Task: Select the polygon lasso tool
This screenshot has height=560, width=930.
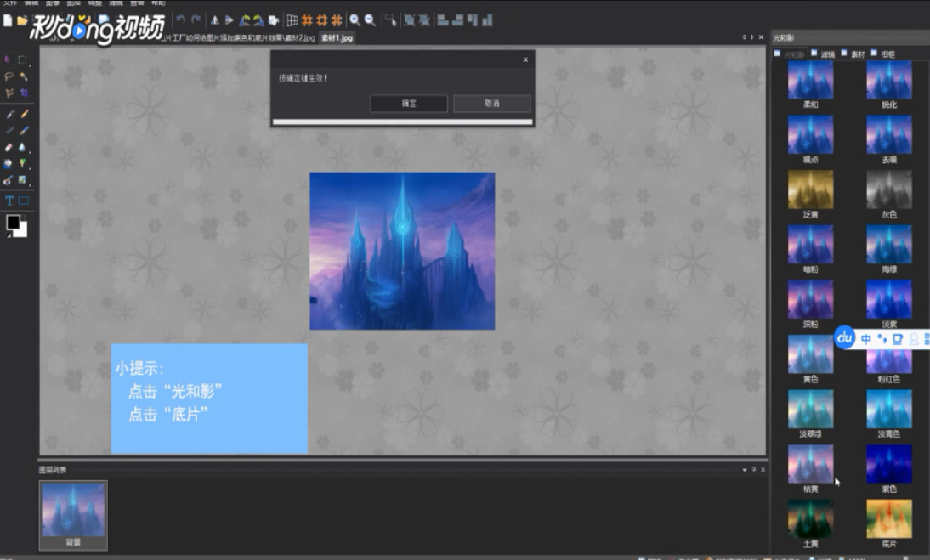Action: [9, 93]
